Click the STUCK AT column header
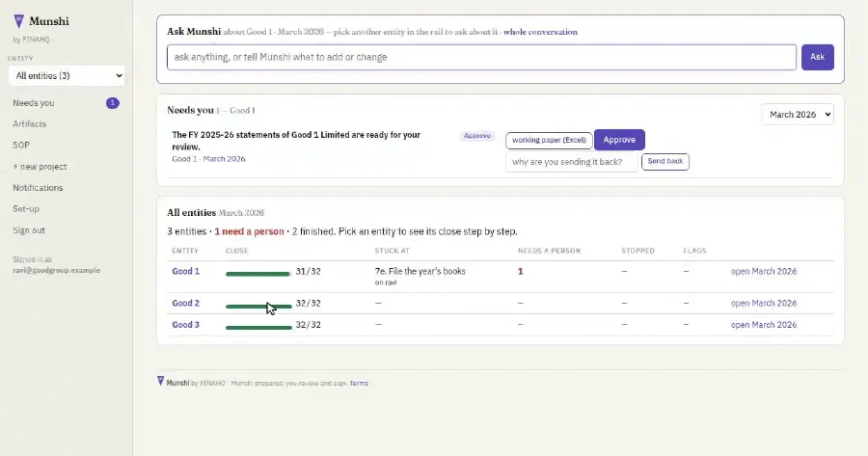 click(x=392, y=251)
